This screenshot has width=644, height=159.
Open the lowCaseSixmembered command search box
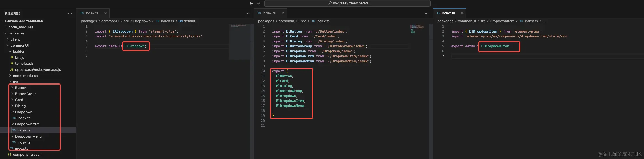click(x=347, y=3)
